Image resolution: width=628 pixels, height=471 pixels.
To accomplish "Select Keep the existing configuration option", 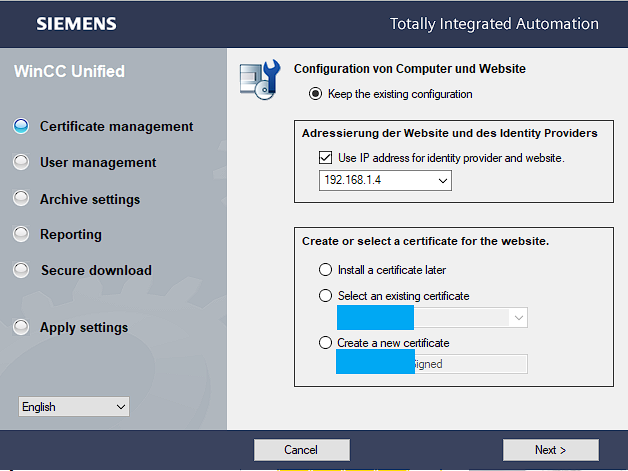I will [x=316, y=94].
